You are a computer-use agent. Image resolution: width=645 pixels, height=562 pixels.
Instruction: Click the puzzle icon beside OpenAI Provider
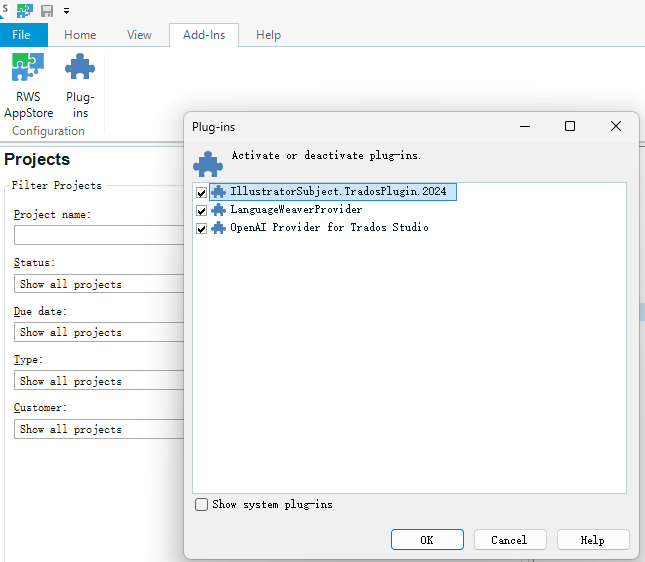[x=218, y=228]
